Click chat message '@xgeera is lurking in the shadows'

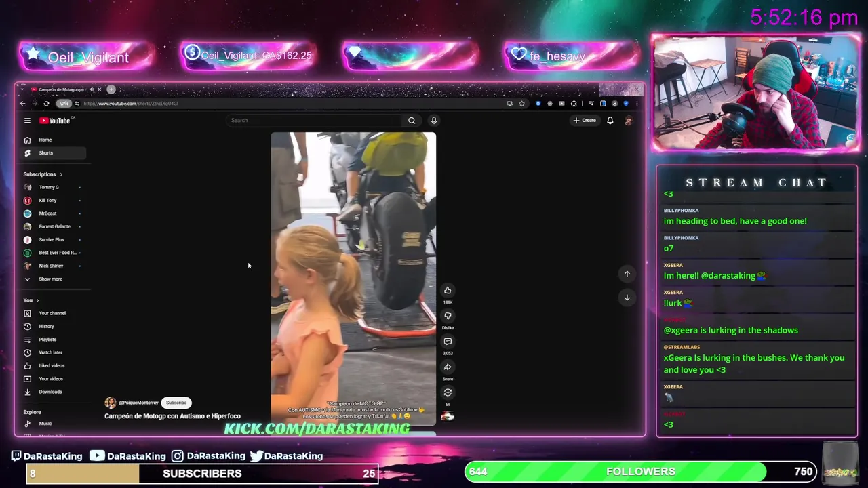(730, 330)
